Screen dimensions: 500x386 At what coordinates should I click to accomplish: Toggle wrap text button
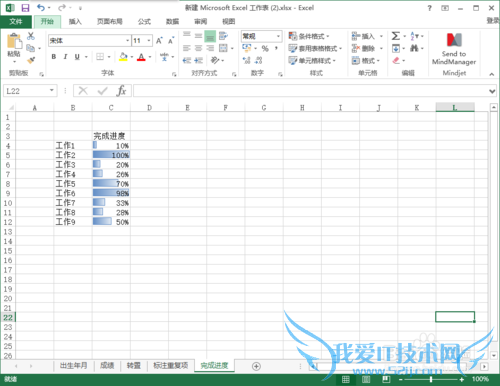click(x=223, y=35)
